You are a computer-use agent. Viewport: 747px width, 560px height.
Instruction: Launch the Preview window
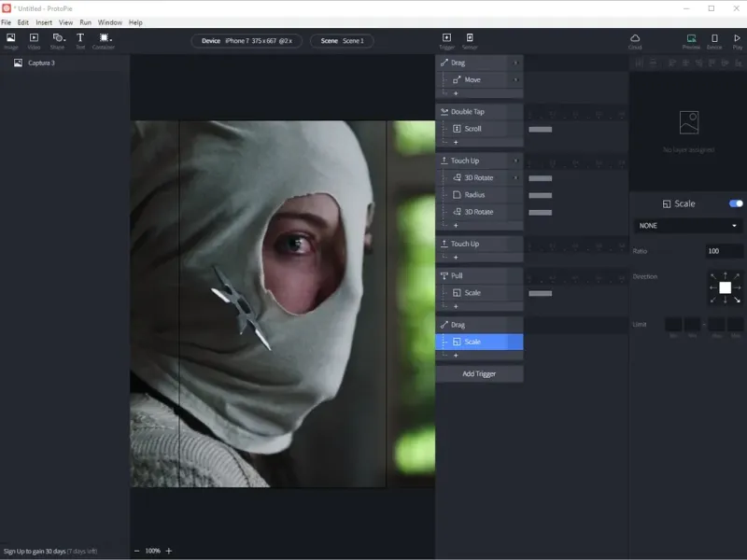(691, 40)
